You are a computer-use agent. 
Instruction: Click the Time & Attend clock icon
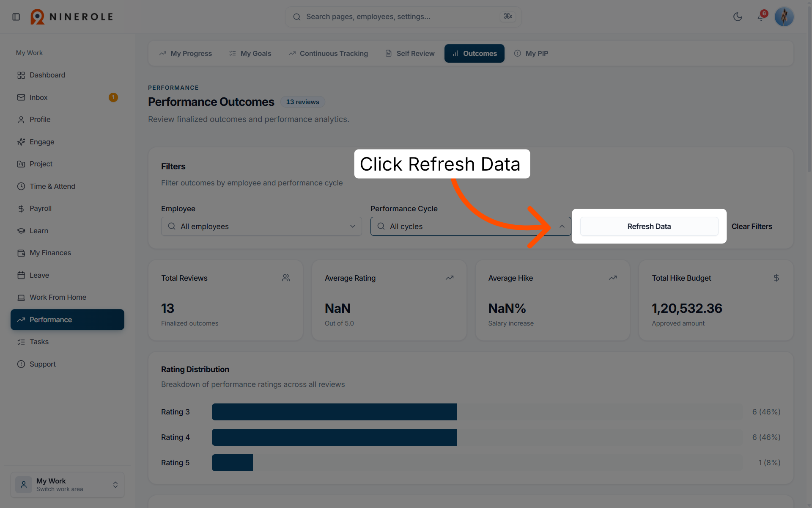(x=21, y=186)
